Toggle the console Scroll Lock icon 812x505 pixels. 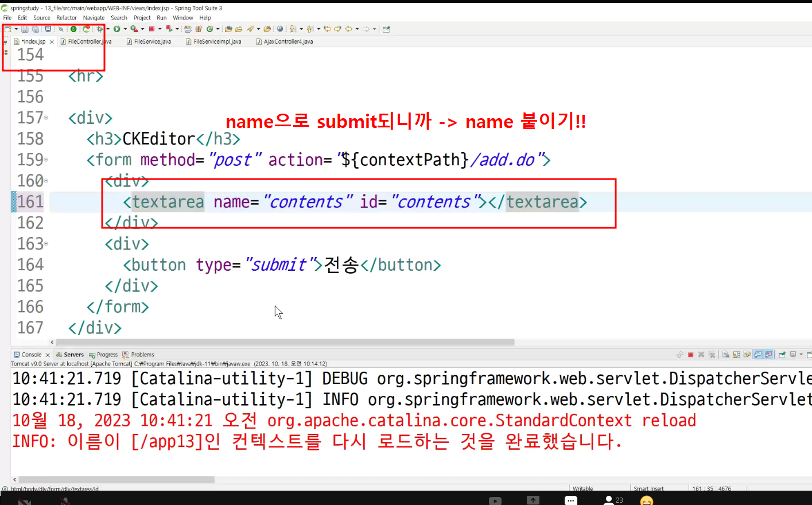pos(736,355)
